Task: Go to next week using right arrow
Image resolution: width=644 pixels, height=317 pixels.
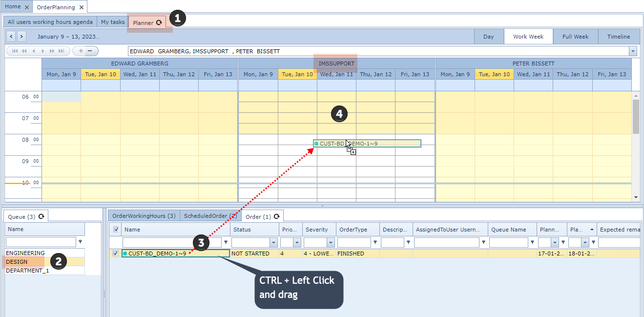Action: [21, 36]
